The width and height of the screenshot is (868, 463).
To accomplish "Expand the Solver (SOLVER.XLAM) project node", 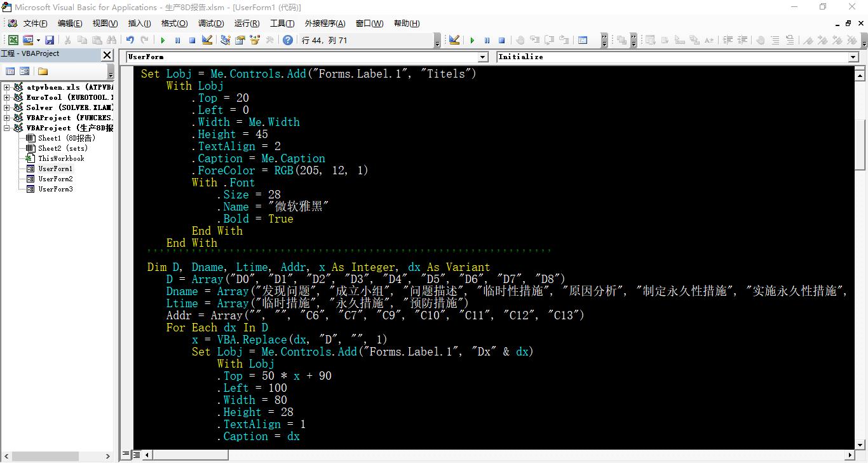I will point(5,107).
